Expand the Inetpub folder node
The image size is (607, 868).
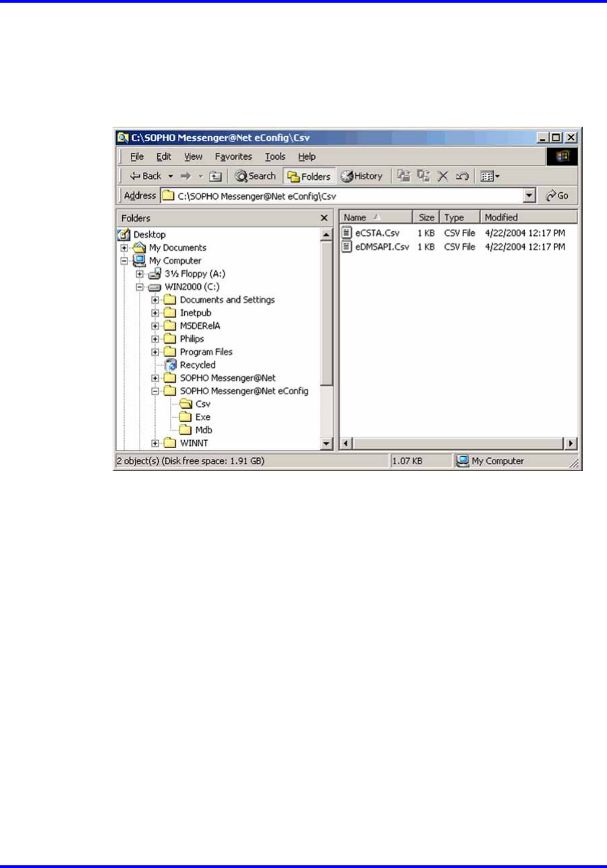coord(156,313)
